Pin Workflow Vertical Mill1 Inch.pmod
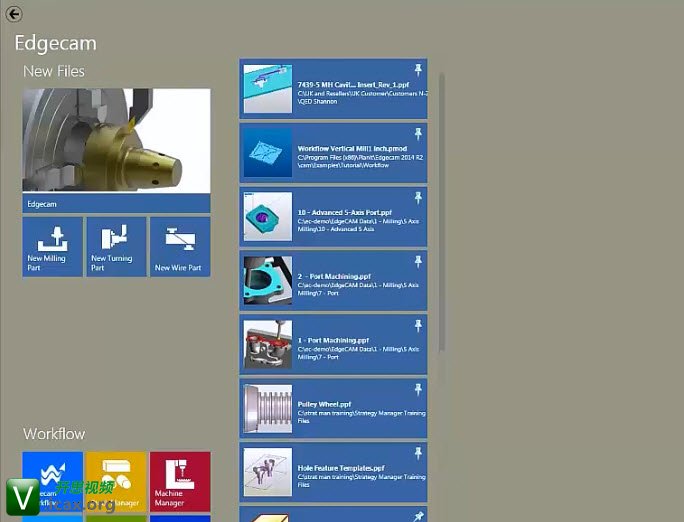The image size is (684, 522). click(x=418, y=134)
